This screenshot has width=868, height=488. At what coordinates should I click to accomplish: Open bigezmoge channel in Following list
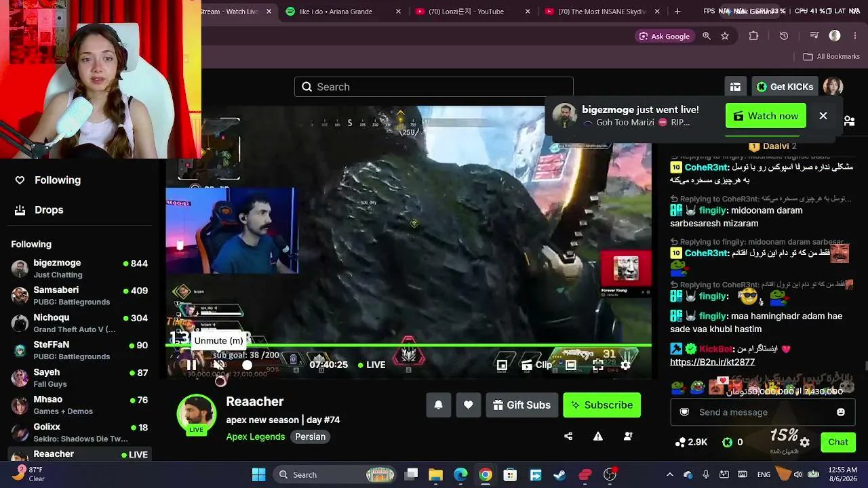coord(80,268)
